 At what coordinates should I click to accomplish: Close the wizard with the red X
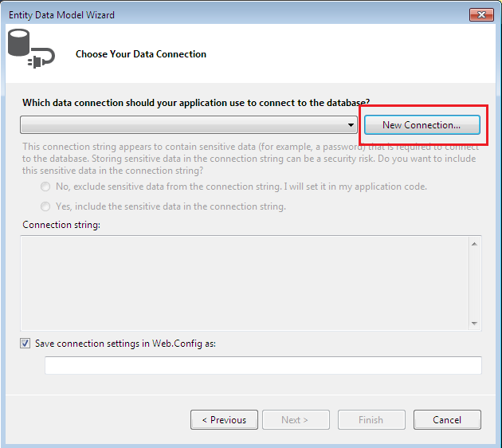[481, 14]
